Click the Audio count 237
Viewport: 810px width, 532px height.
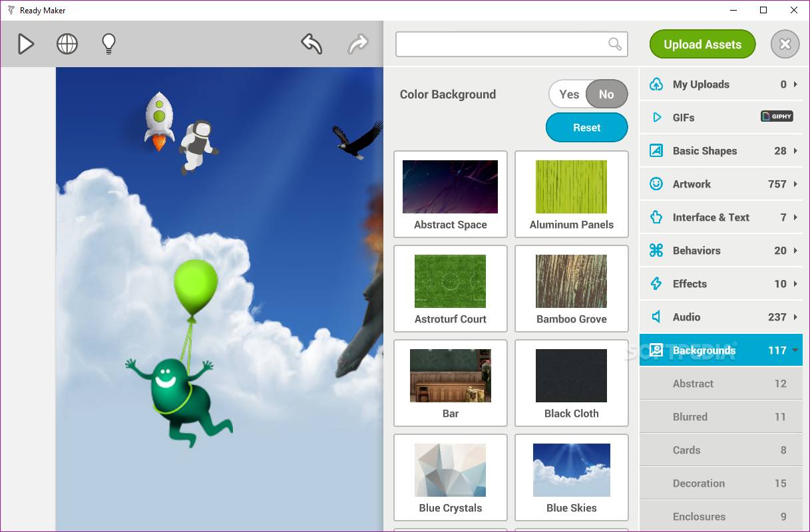(777, 317)
